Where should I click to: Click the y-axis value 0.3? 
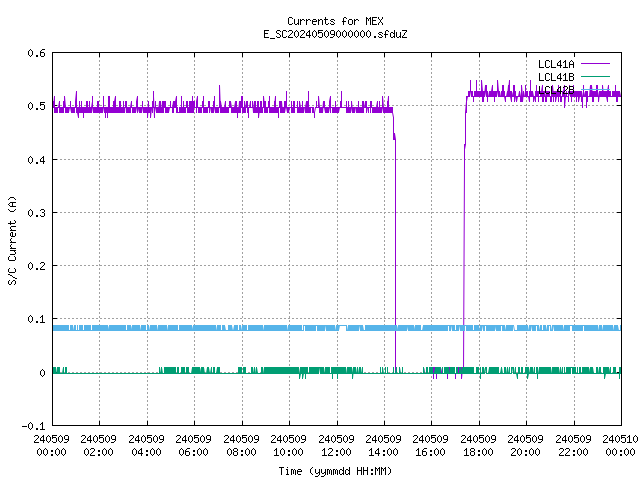point(36,213)
